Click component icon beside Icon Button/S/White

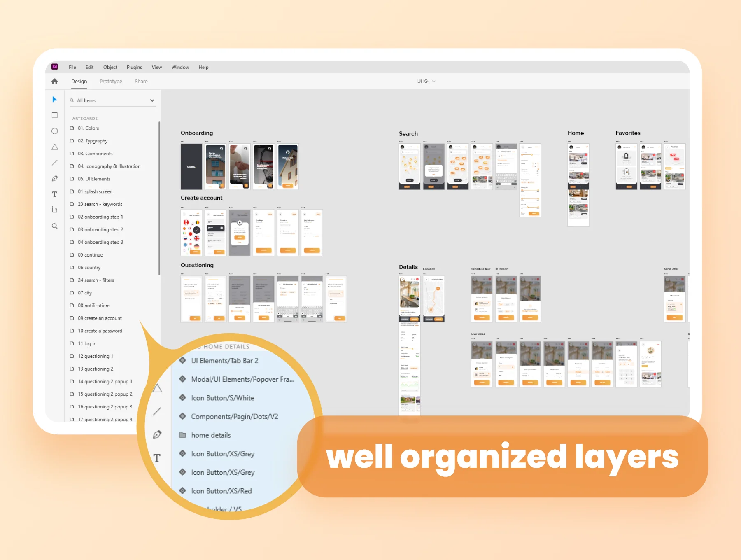pos(182,397)
